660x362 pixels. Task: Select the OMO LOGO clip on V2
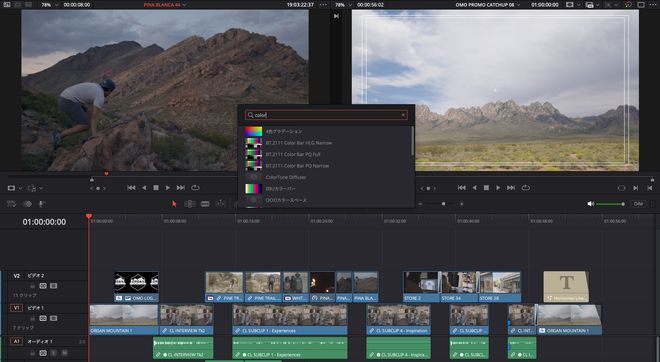pyautogui.click(x=136, y=287)
